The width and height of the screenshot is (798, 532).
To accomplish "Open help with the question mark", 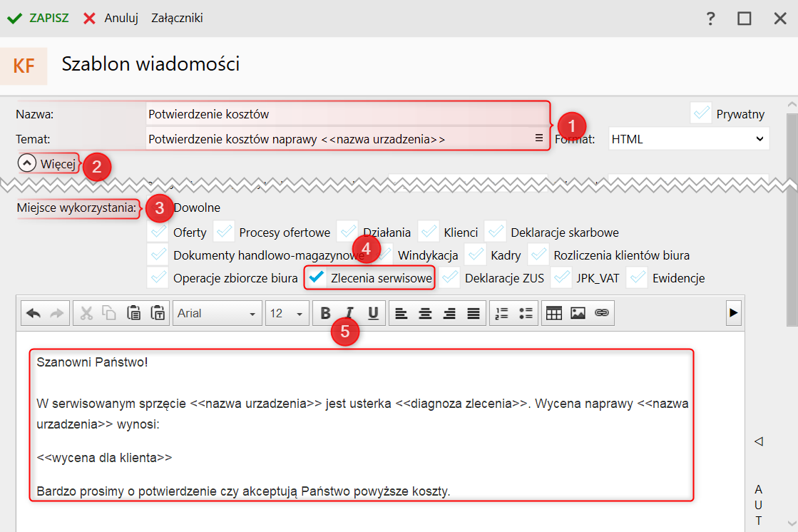I will (x=710, y=19).
